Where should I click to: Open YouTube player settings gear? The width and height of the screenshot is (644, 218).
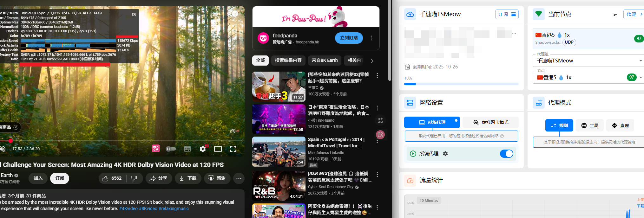[x=202, y=149]
